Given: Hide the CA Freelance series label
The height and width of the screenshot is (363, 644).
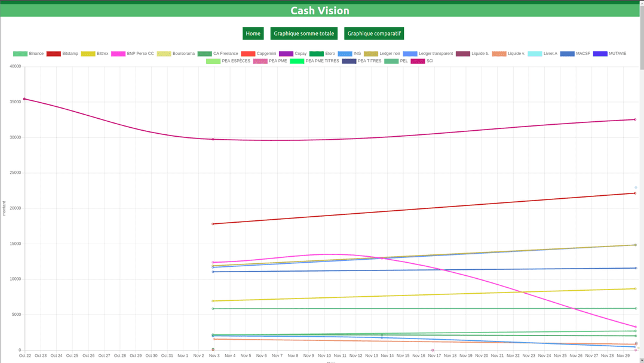Looking at the screenshot, I should [225, 54].
